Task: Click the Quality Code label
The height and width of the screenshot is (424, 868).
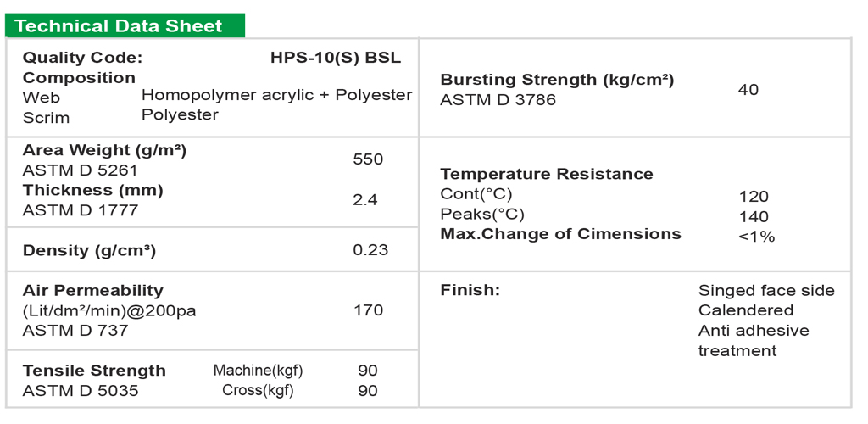Action: pyautogui.click(x=82, y=58)
